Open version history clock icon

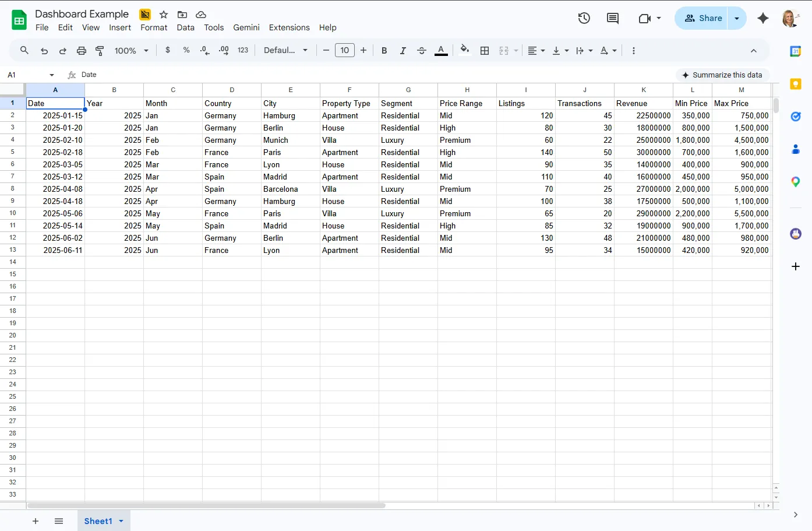pos(584,18)
